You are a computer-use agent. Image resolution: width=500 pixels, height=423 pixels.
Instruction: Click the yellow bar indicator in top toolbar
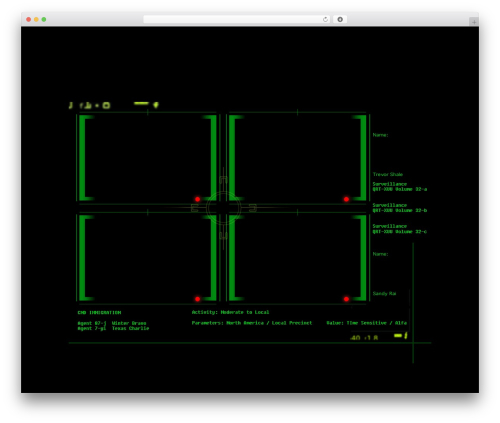click(x=141, y=103)
